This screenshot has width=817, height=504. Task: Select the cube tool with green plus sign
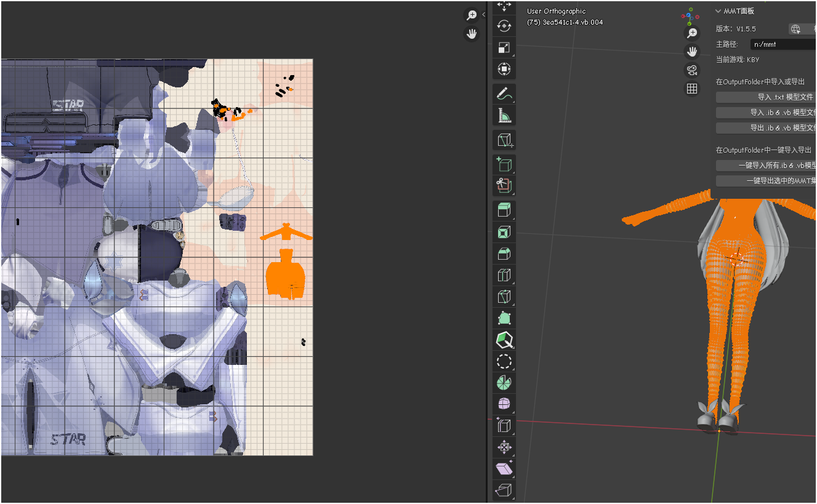[x=504, y=164]
